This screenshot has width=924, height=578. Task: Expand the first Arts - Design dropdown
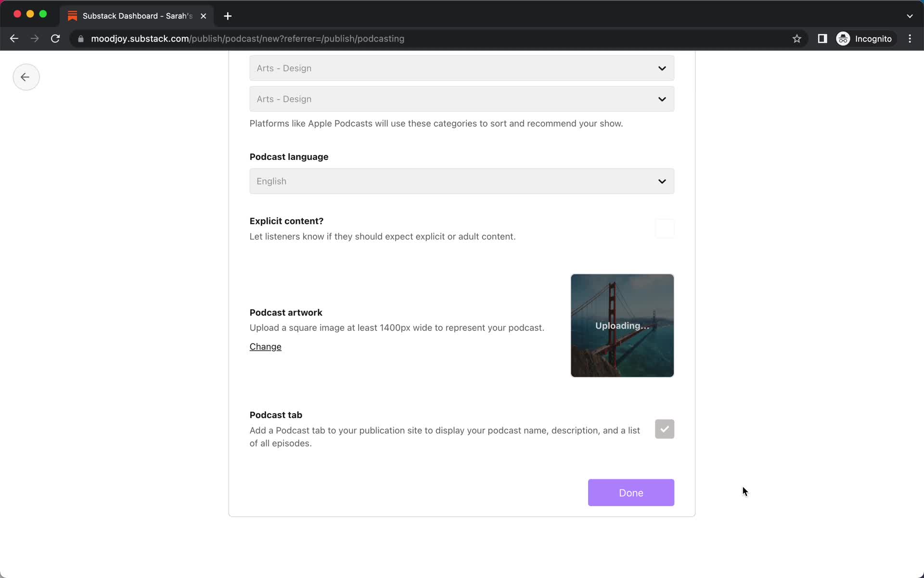(x=461, y=68)
